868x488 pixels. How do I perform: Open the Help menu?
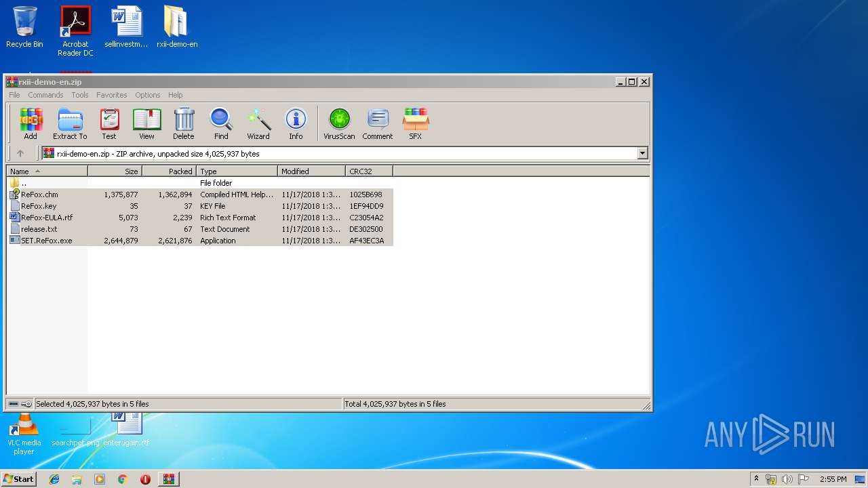point(176,95)
